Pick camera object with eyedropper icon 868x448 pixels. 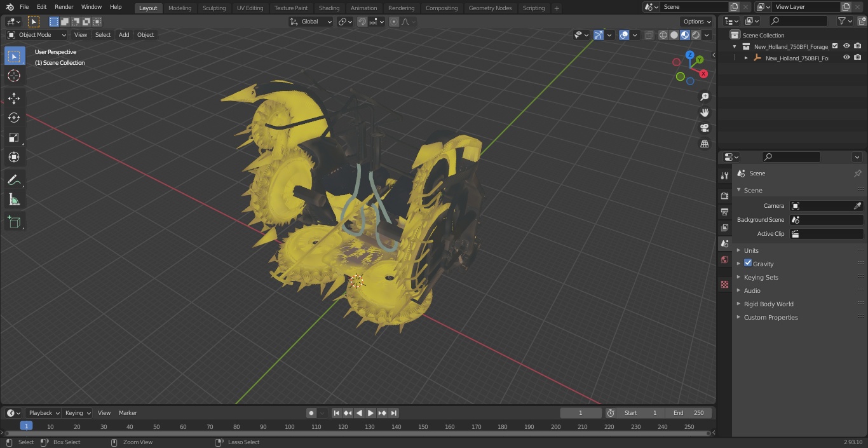857,206
